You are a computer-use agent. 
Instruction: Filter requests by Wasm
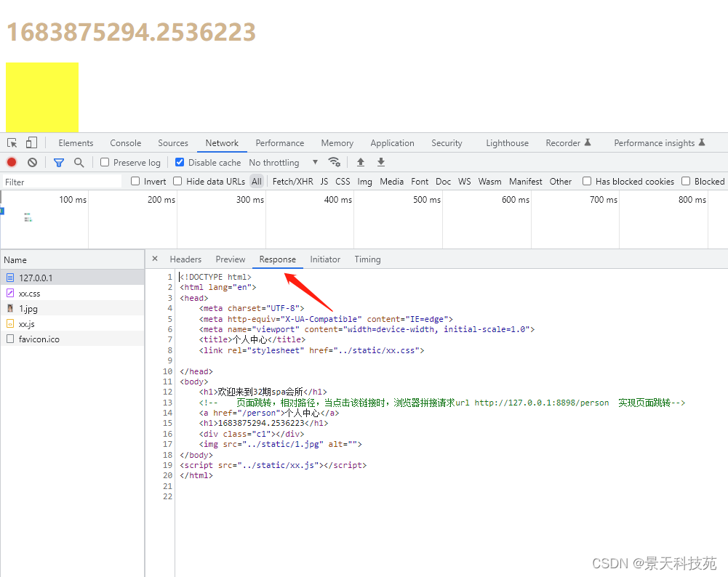coord(490,182)
